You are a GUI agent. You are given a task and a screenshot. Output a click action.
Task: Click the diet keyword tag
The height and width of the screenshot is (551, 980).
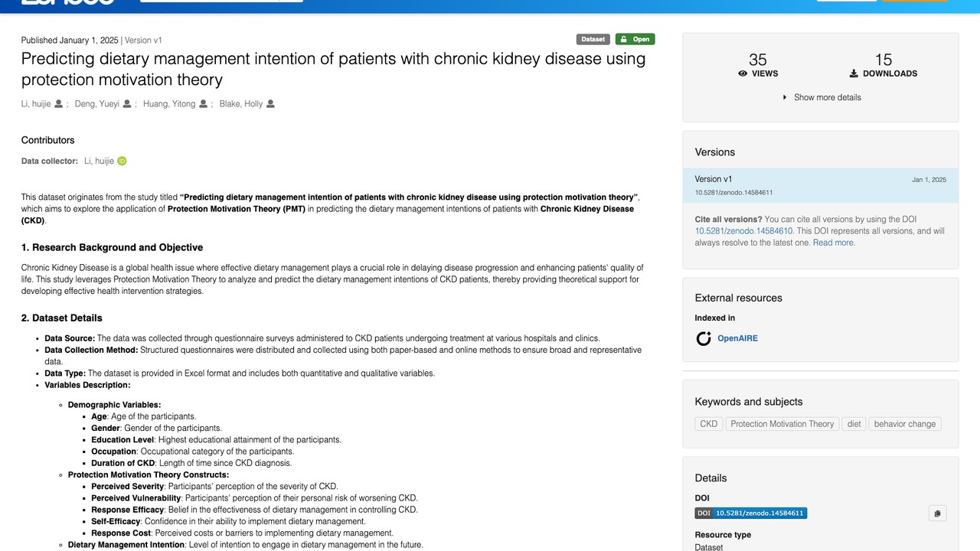coord(854,424)
